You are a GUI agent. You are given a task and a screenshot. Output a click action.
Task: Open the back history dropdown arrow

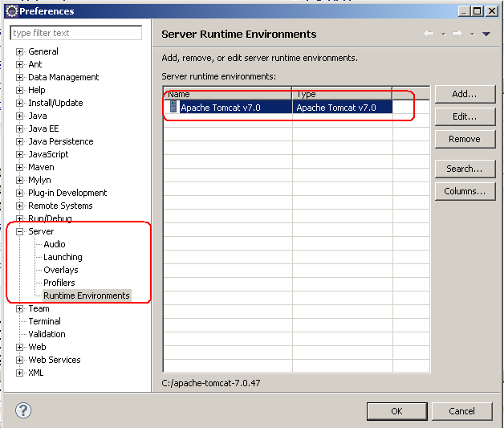pyautogui.click(x=444, y=34)
